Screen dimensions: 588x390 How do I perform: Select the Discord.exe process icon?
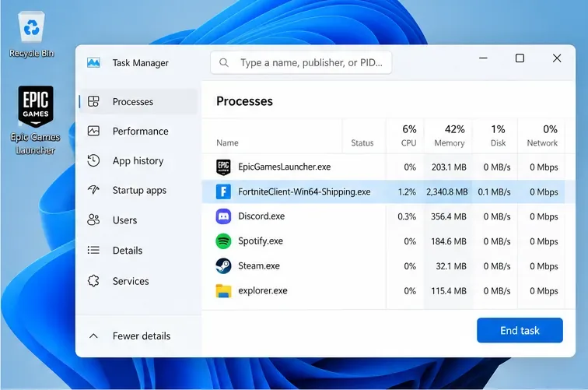coord(223,216)
